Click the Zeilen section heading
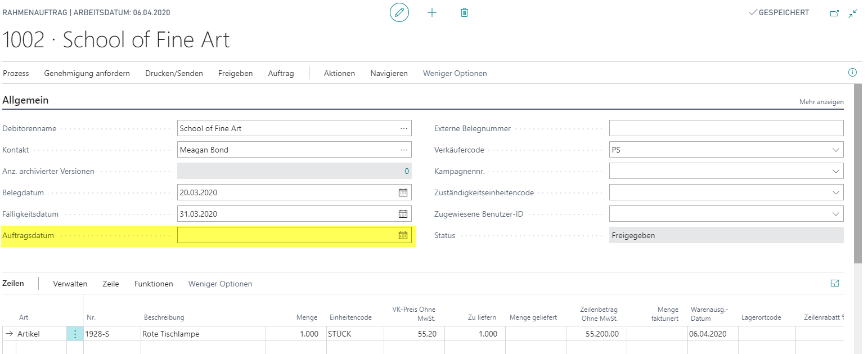This screenshot has width=868, height=354. 14,283
